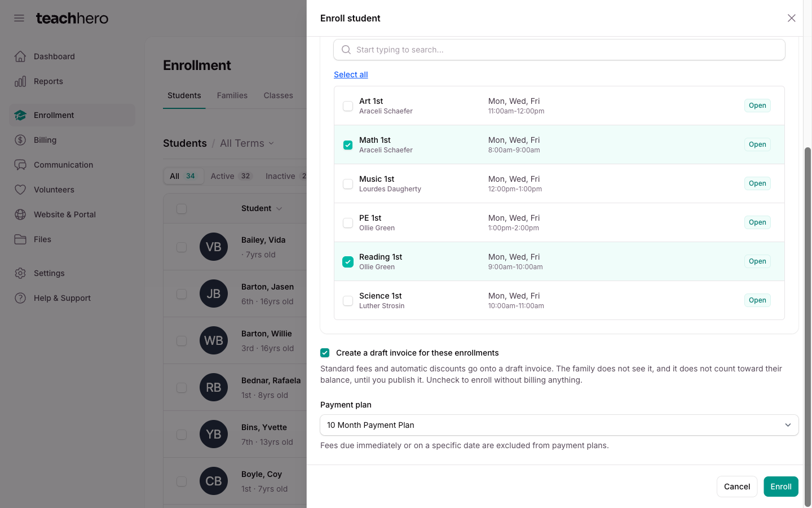Expand the All Terms dropdown
812x508 pixels.
pyautogui.click(x=247, y=143)
